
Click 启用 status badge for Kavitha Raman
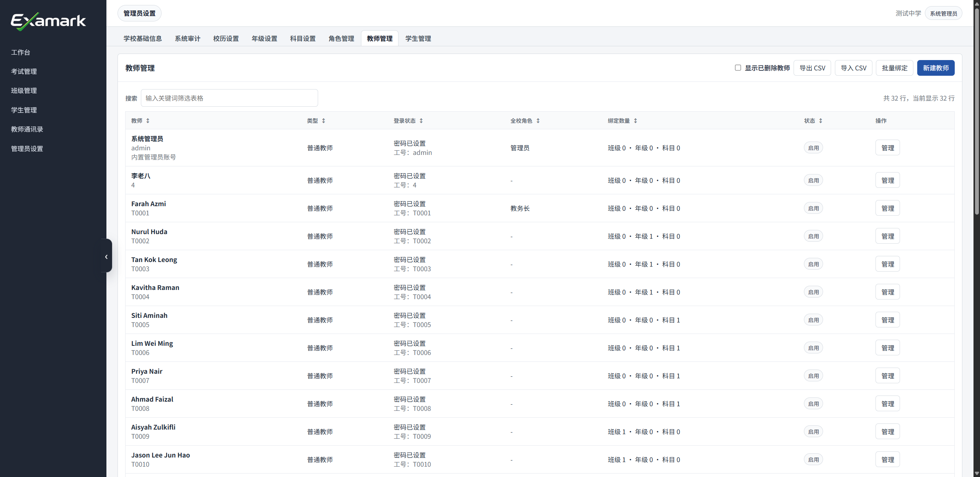[x=813, y=292]
